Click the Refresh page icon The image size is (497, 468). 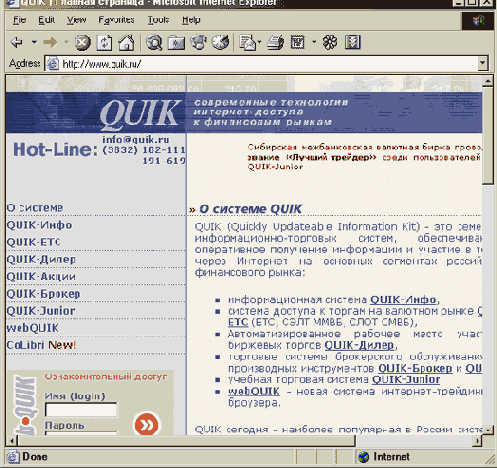(x=104, y=43)
